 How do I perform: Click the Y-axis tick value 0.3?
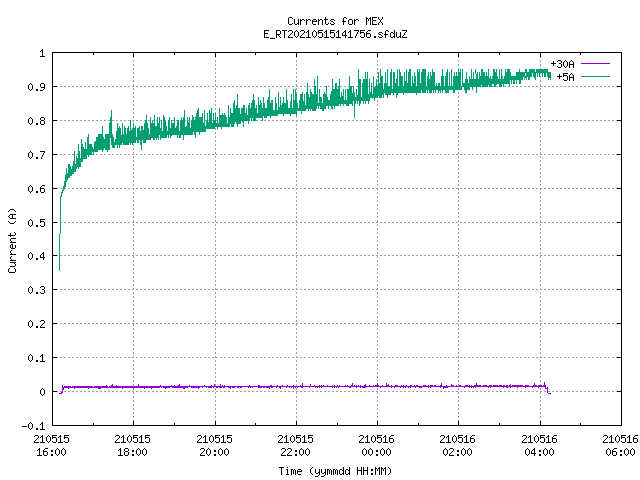36,290
